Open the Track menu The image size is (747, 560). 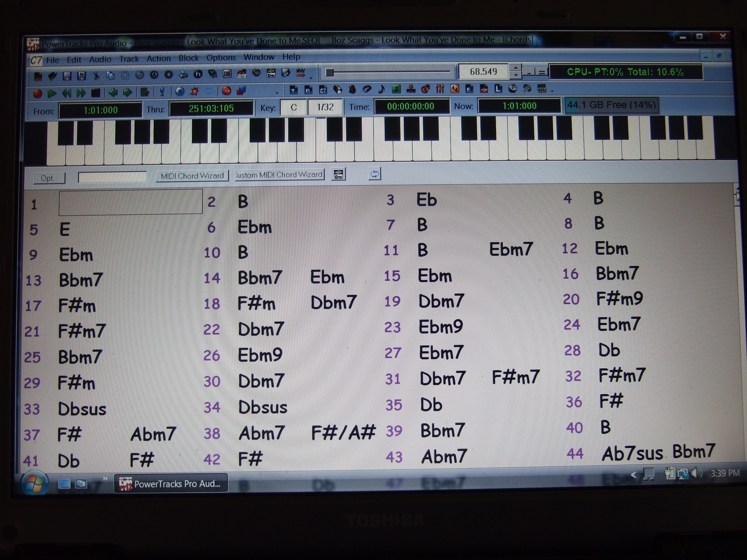129,59
